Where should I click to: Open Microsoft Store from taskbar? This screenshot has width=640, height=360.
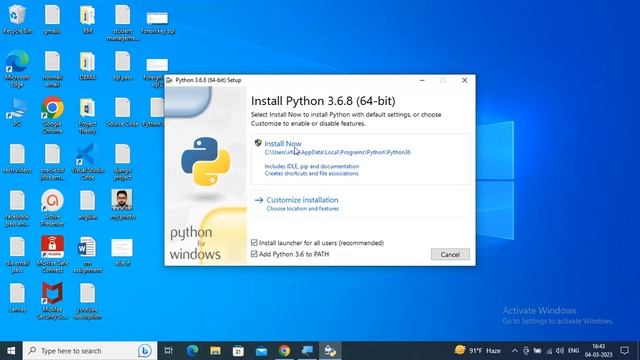click(238, 351)
